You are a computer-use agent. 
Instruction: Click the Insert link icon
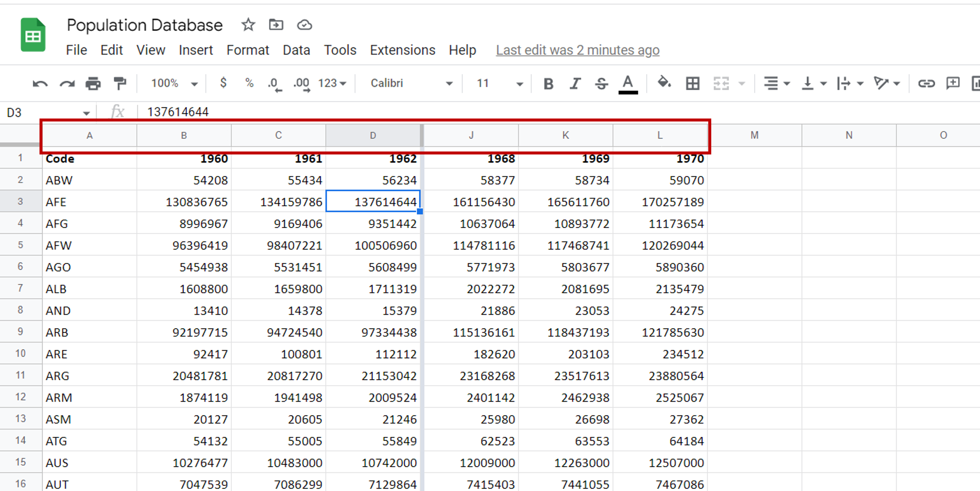tap(926, 83)
